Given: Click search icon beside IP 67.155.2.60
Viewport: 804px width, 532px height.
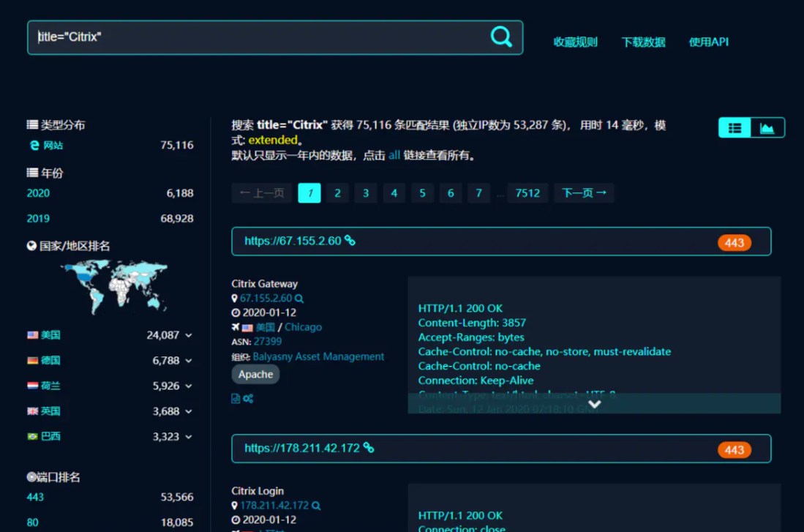Looking at the screenshot, I should pyautogui.click(x=299, y=298).
